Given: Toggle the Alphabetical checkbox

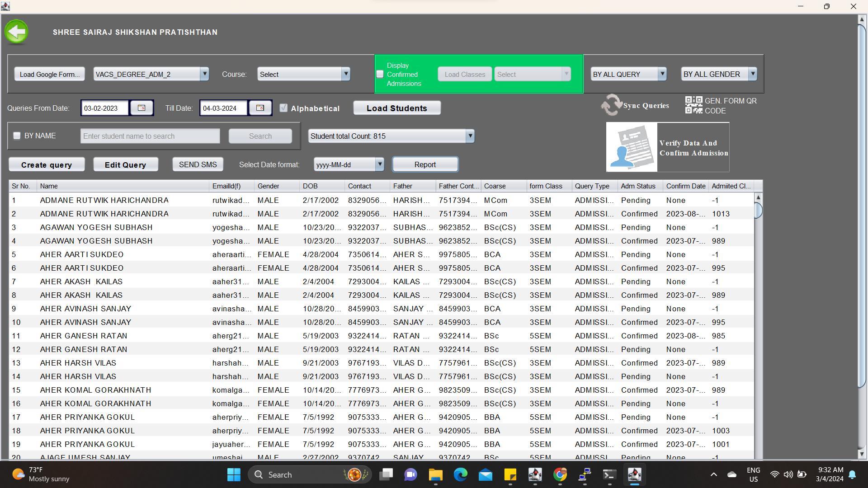Looking at the screenshot, I should click(283, 108).
